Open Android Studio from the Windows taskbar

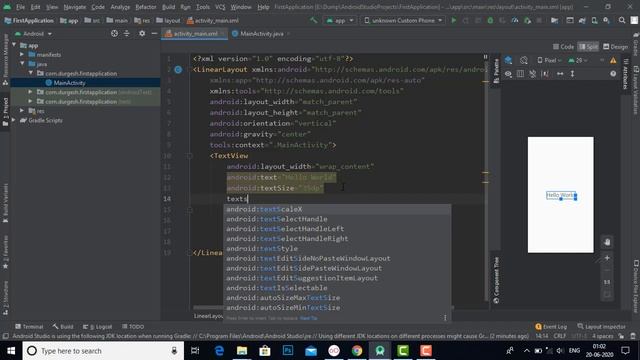[380, 351]
